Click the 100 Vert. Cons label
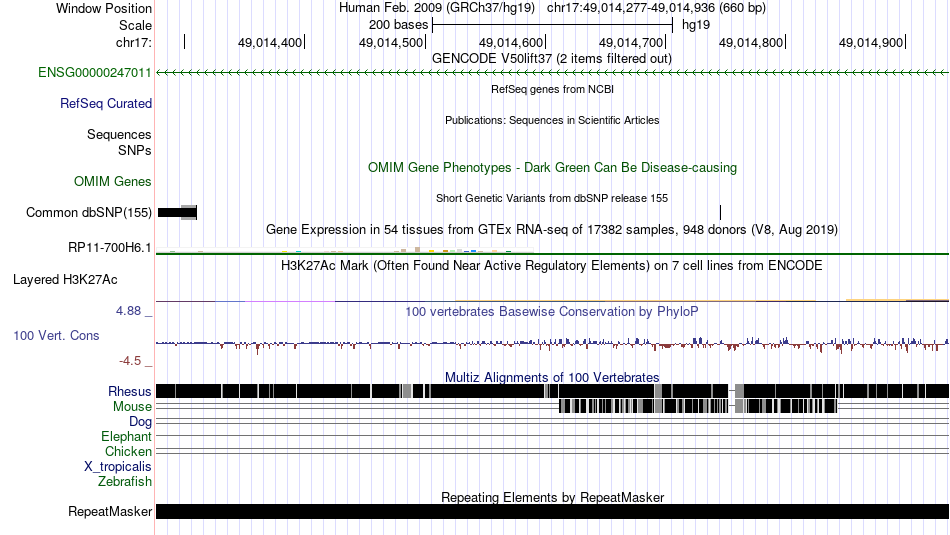Screen dimensions: 950x535 [56, 336]
